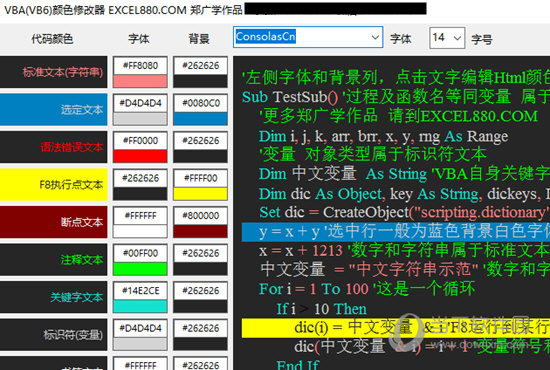Click the 字号 label
Viewport: 550px width, 370px height.
[482, 39]
